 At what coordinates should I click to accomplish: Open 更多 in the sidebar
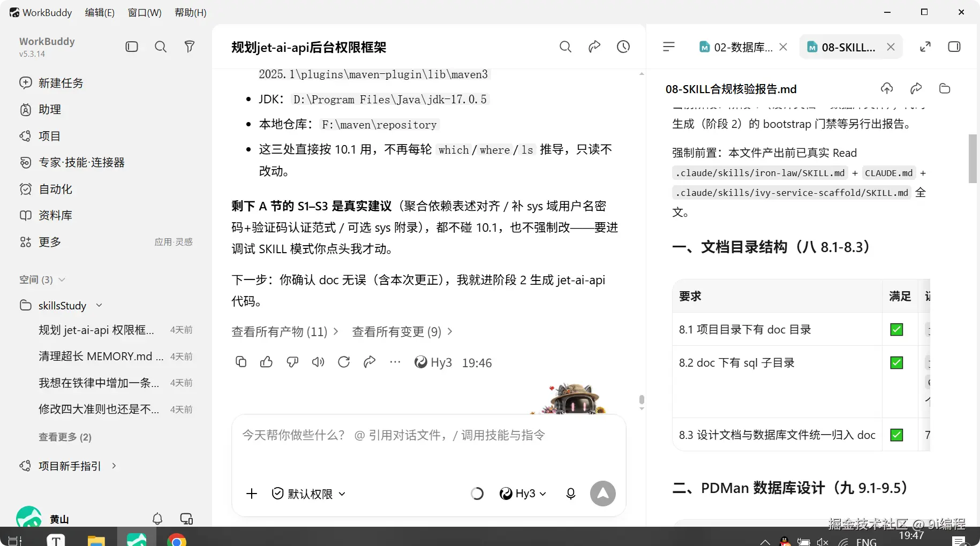click(x=41, y=242)
